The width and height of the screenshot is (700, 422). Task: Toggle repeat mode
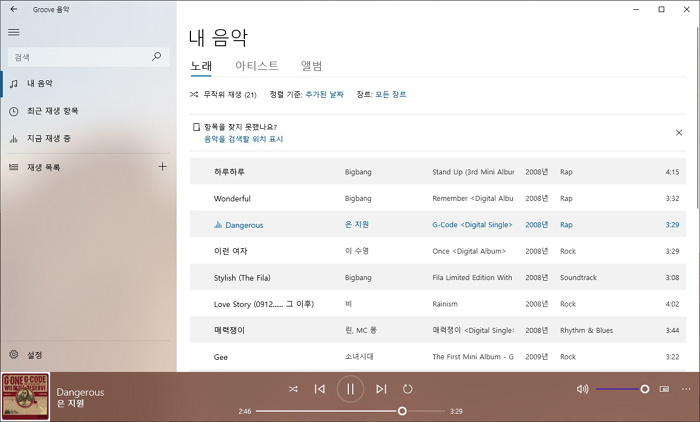tap(407, 389)
